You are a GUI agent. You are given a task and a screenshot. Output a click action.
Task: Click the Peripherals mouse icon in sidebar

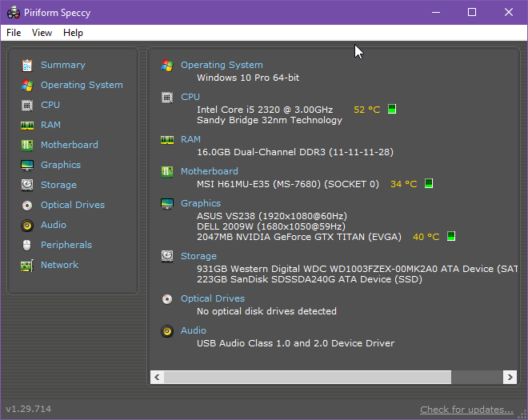tap(27, 245)
